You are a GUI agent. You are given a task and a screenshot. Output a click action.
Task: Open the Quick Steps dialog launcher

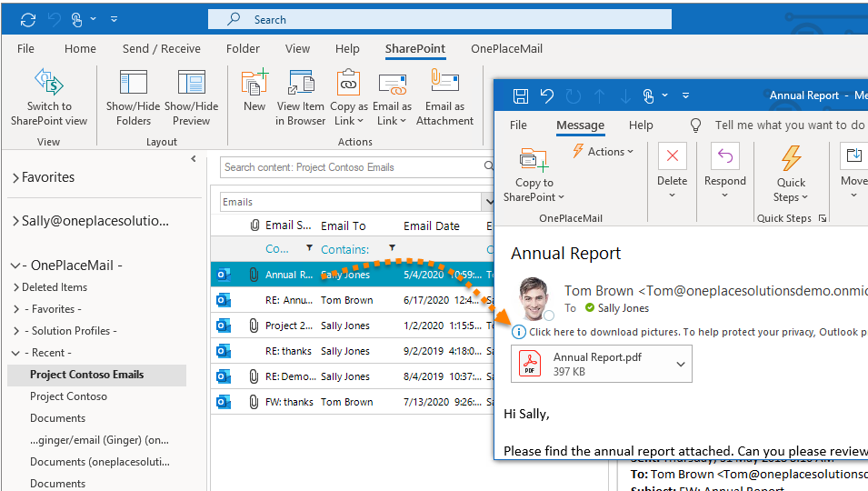tap(823, 218)
